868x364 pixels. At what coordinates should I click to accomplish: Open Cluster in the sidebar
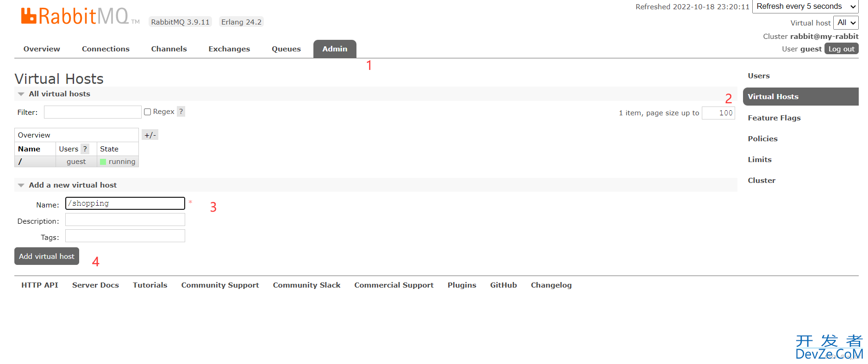[762, 181]
